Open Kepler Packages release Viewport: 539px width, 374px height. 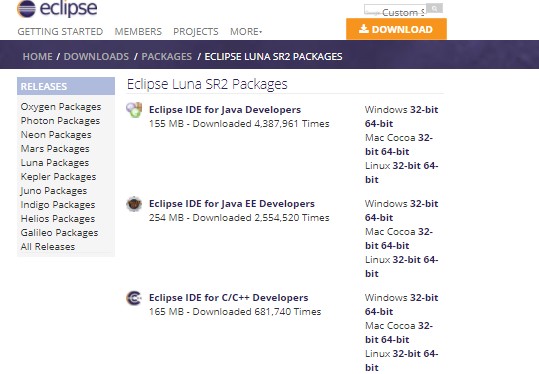58,177
